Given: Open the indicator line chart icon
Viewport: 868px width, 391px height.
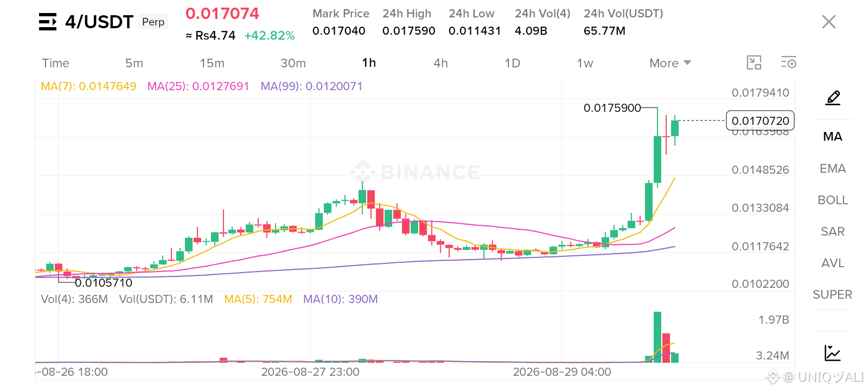Looking at the screenshot, I should click(832, 353).
